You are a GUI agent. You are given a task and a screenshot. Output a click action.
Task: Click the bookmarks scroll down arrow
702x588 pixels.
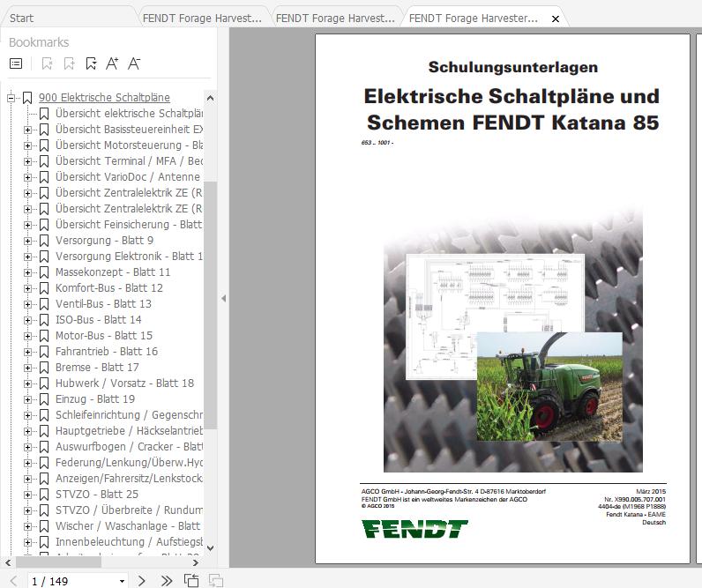point(211,548)
